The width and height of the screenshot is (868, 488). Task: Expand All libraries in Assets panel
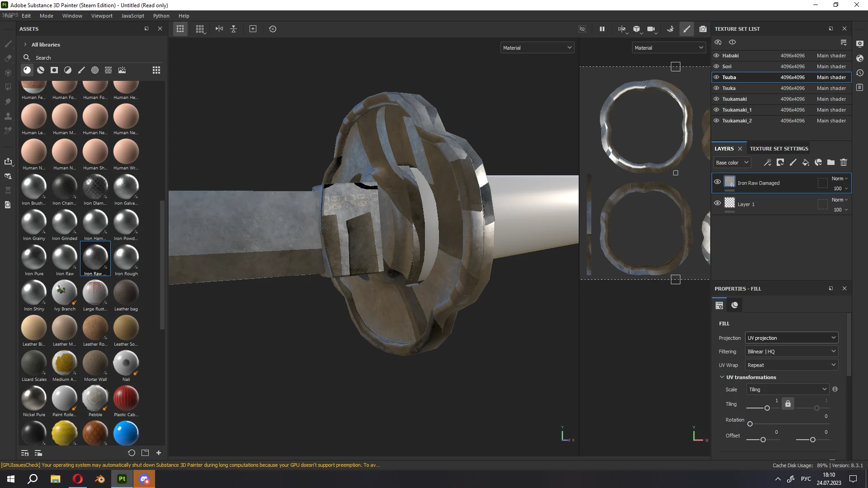25,45
